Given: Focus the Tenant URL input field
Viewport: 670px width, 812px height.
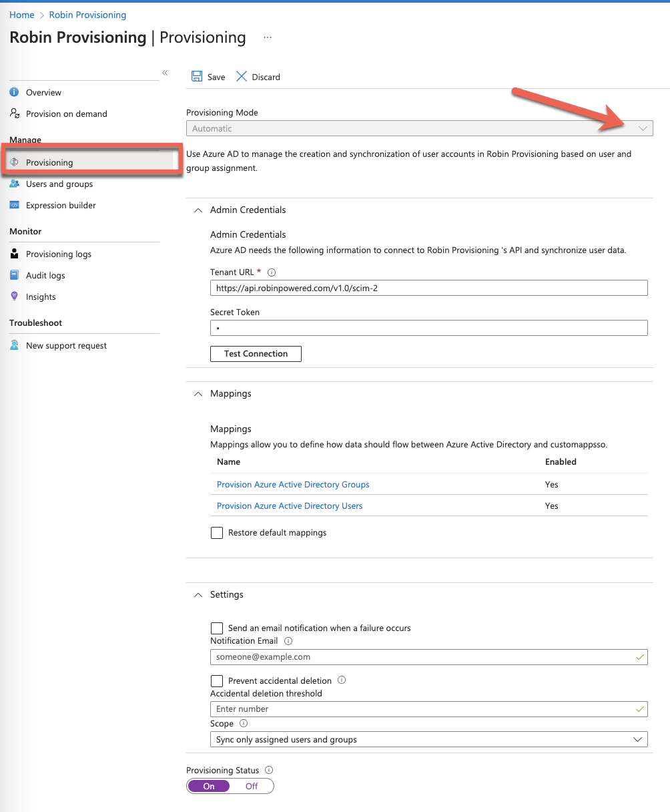Looking at the screenshot, I should [429, 288].
